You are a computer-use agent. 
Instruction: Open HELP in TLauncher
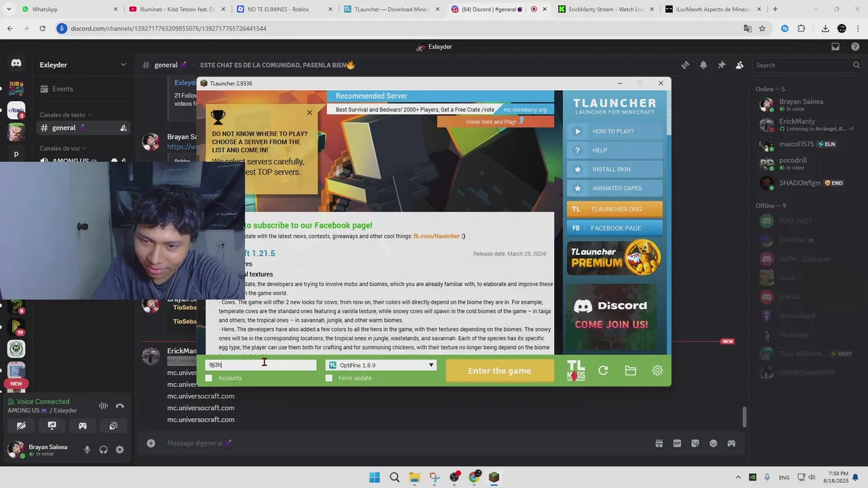(614, 150)
